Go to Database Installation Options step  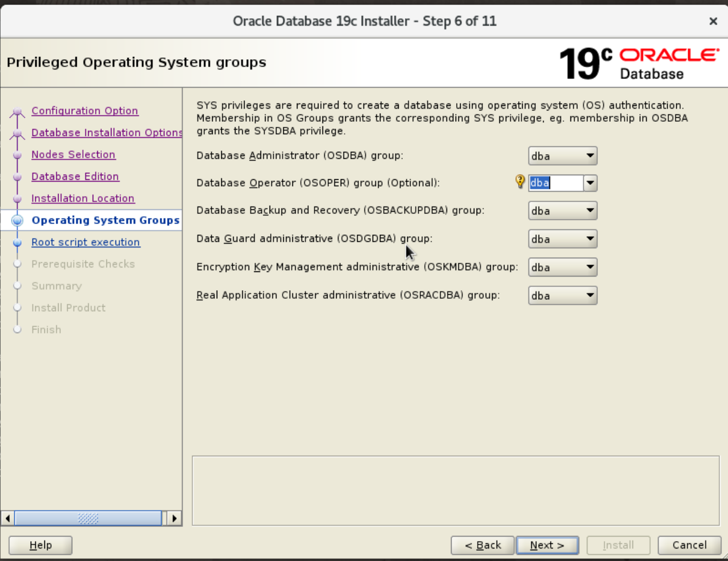107,133
